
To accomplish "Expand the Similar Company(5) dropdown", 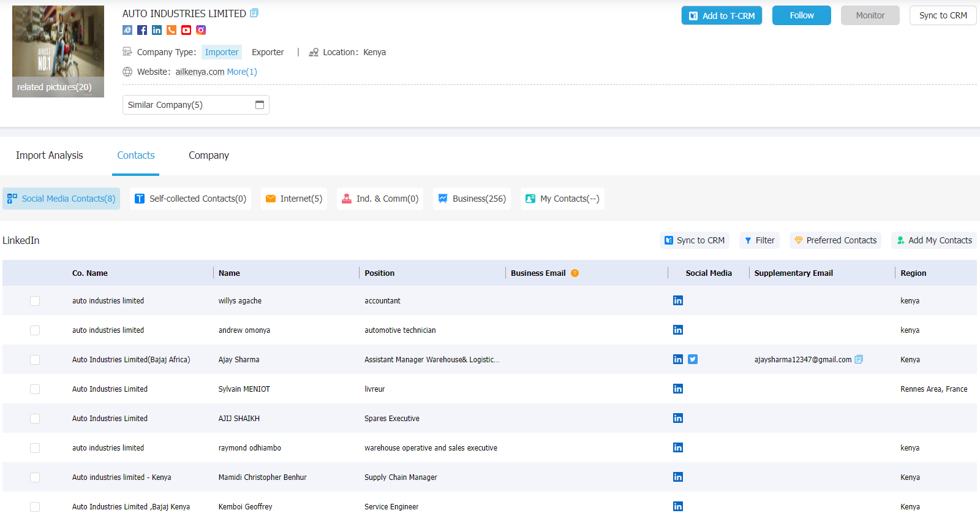I will click(196, 105).
